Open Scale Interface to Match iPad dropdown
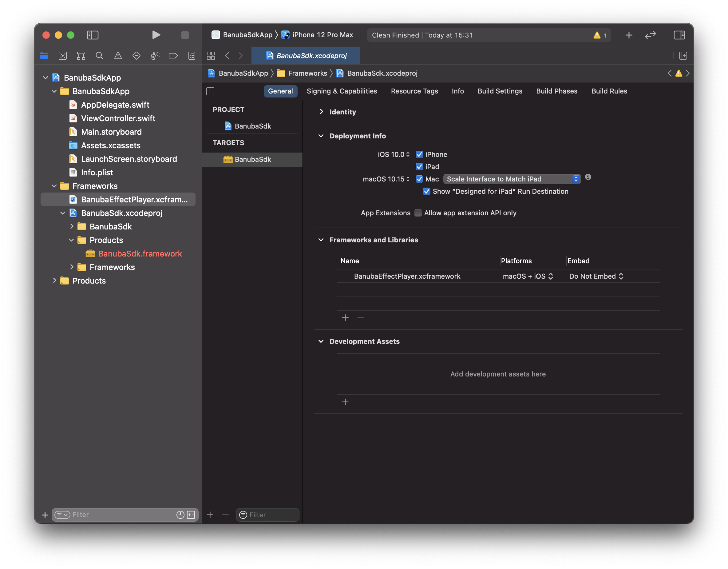The image size is (728, 569). click(512, 179)
